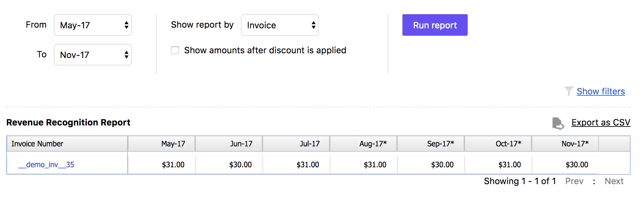Click the Oct-17* column header

click(508, 144)
